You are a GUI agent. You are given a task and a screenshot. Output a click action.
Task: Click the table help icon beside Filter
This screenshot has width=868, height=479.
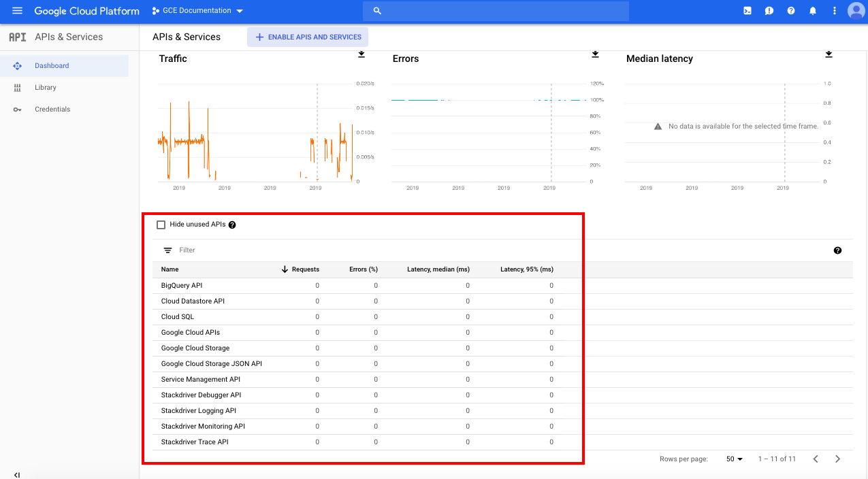837,250
